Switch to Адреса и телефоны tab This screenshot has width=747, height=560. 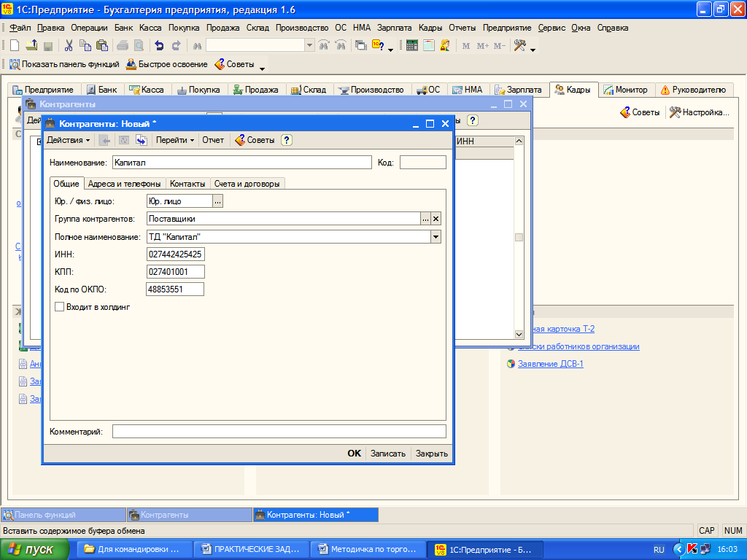pos(124,183)
